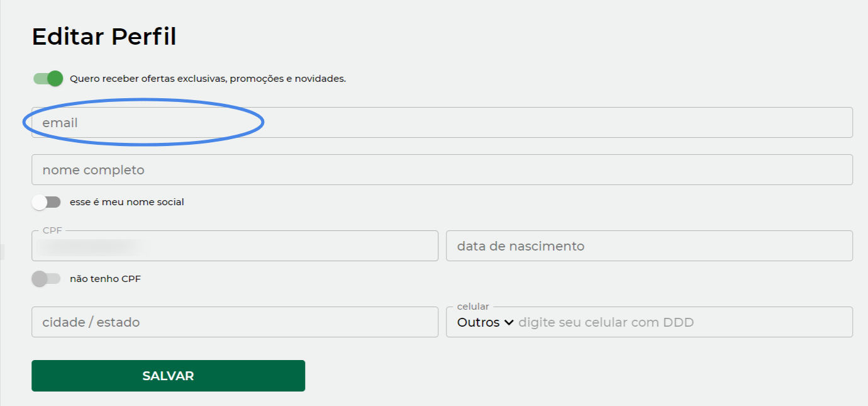868x406 pixels.
Task: Click the small 'CPF' floating label
Action: 52,230
